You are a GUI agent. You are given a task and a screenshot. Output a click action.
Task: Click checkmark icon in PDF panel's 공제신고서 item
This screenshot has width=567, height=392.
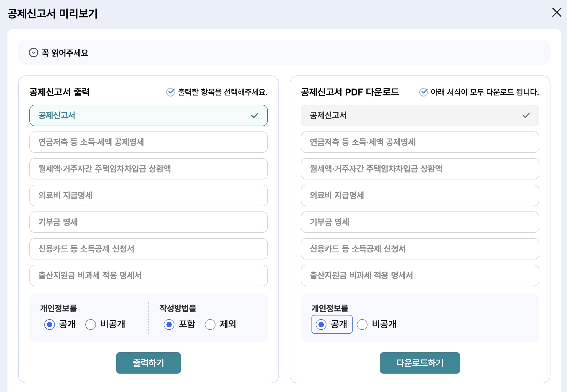click(526, 115)
